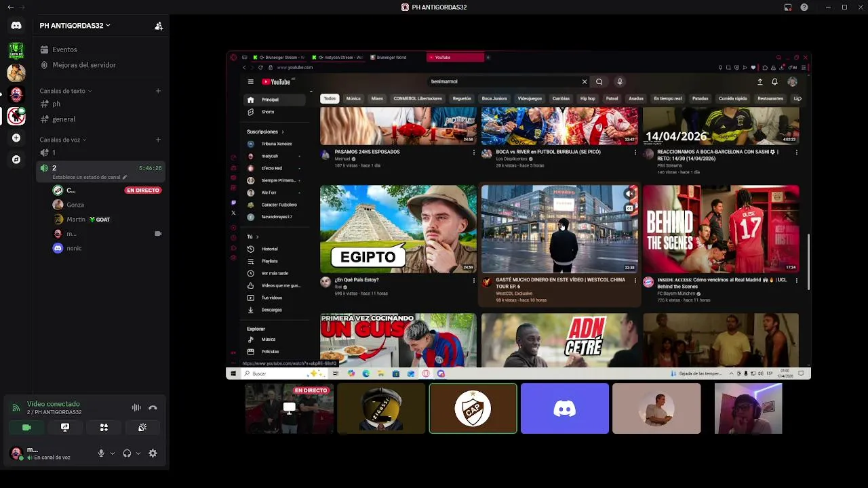Click the invite people icon beside server name
The width and height of the screenshot is (868, 488).
(x=159, y=26)
